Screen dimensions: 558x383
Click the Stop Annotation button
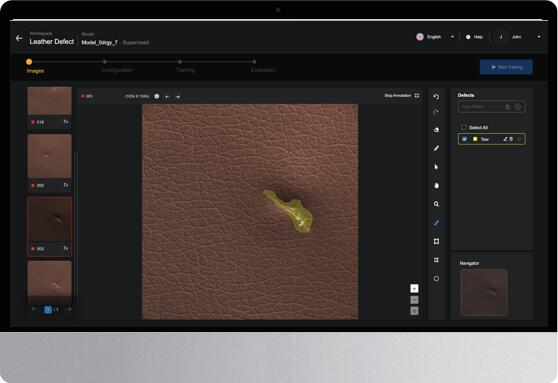[398, 96]
